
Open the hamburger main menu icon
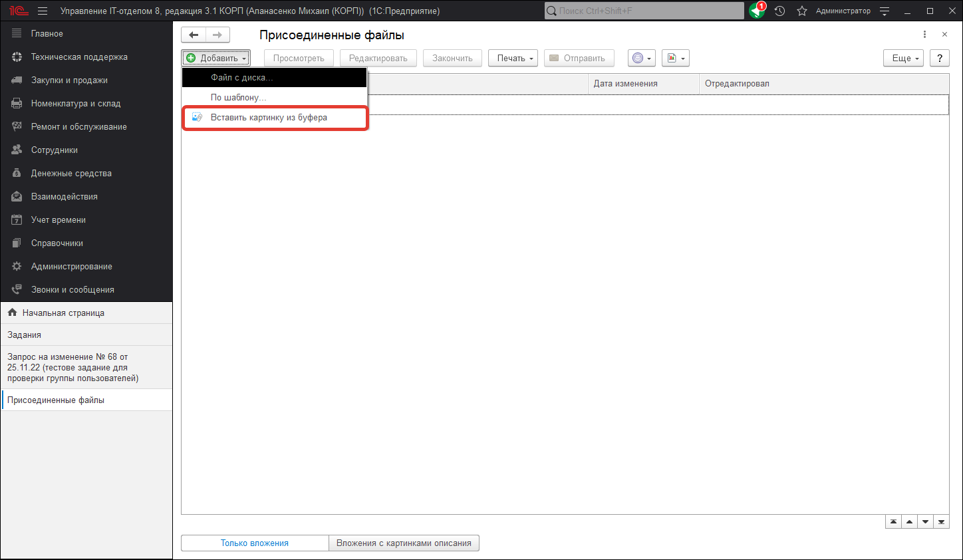coord(43,11)
